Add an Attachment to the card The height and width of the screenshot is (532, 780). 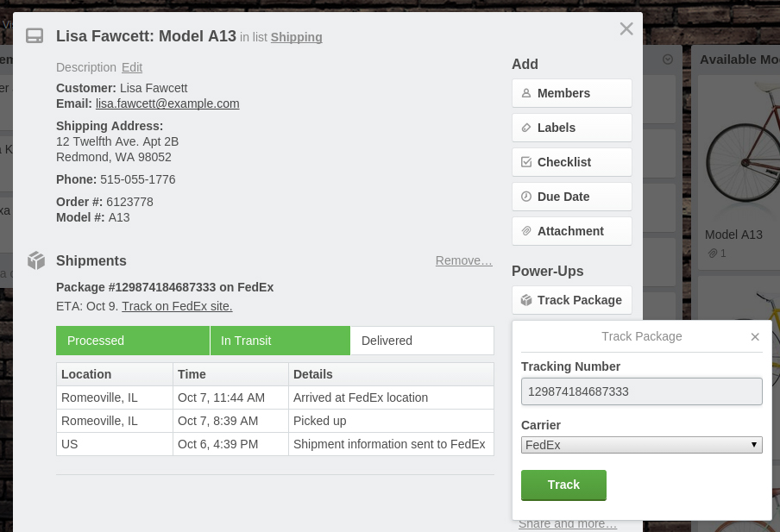pyautogui.click(x=571, y=231)
